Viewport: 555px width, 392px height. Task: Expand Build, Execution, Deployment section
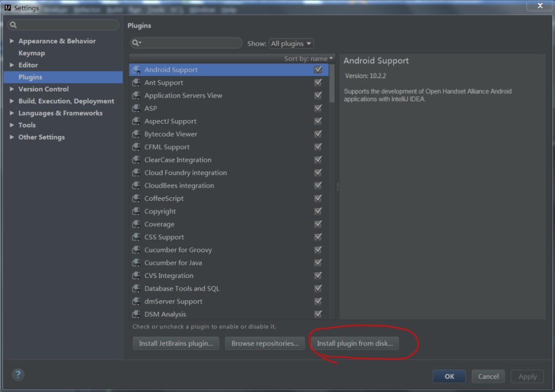pyautogui.click(x=12, y=101)
